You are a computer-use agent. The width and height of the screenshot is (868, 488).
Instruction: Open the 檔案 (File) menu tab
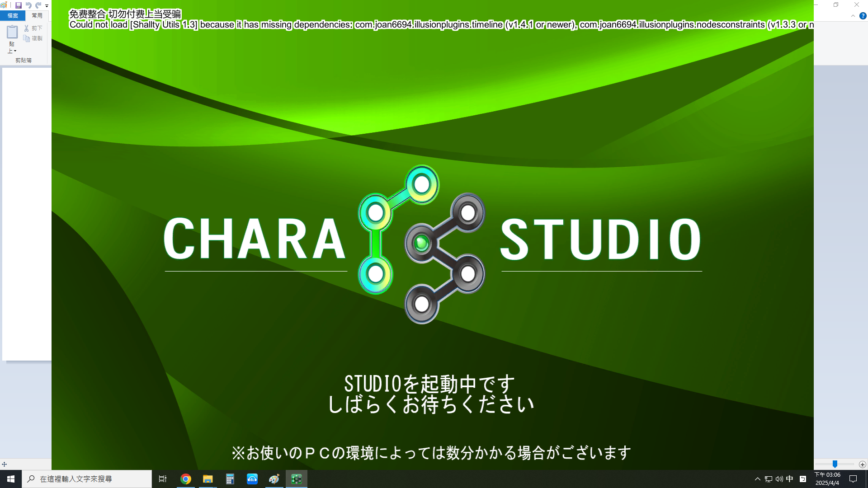(x=13, y=16)
